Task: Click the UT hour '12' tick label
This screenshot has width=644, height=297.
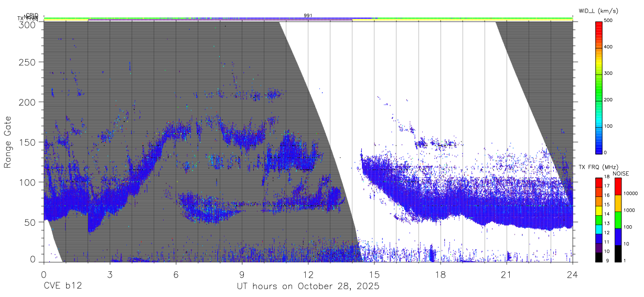Action: tap(308, 274)
